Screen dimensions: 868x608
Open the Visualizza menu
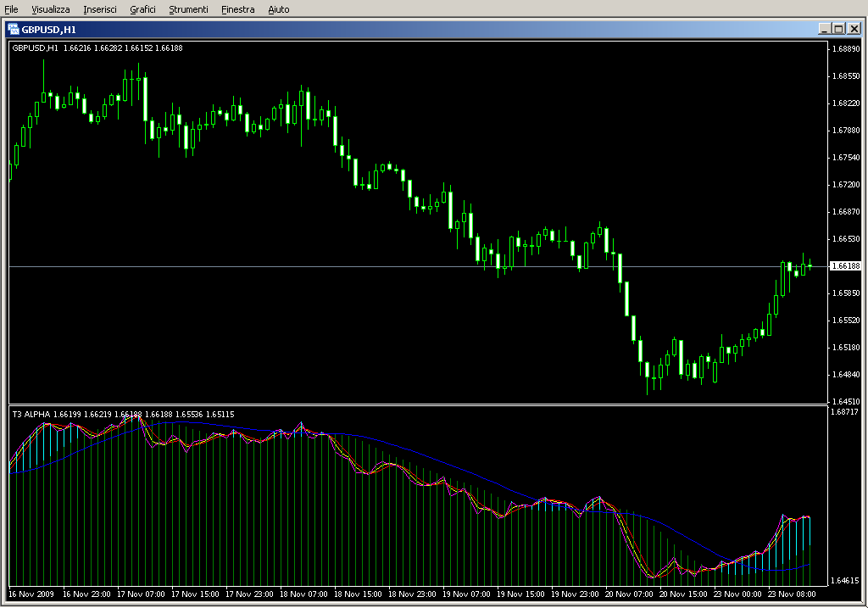click(50, 9)
